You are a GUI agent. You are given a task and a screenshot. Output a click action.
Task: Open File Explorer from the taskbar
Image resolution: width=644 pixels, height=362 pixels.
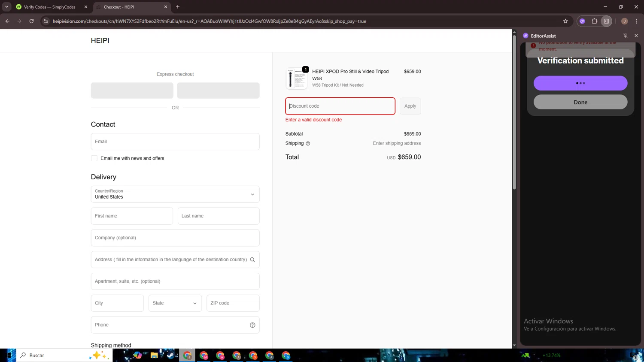coord(154,355)
